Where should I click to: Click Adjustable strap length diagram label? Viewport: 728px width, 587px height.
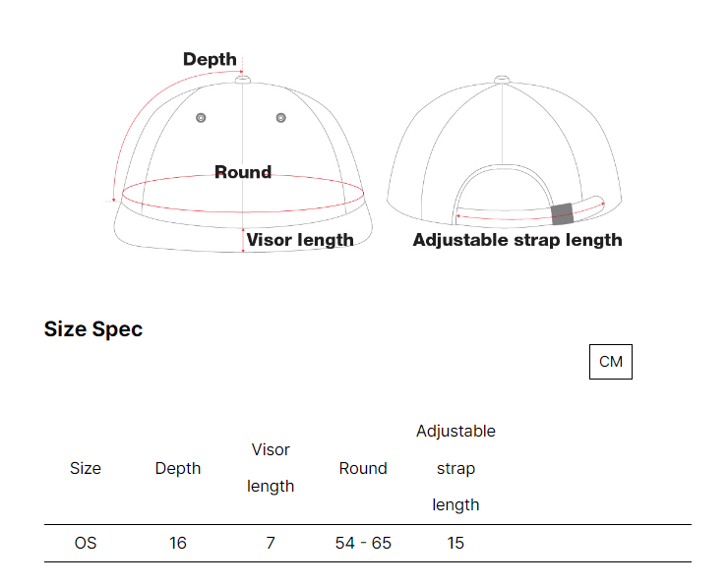pyautogui.click(x=517, y=240)
